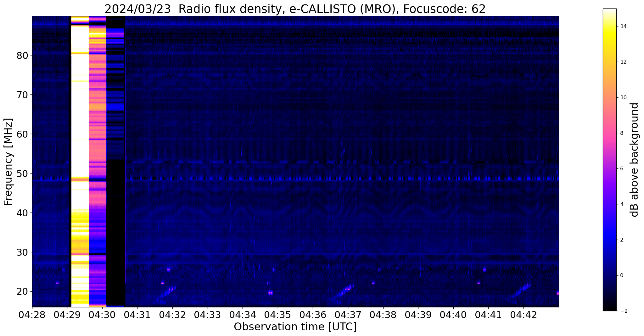Image resolution: width=644 pixels, height=336 pixels.
Task: Click the 04:39 time tick label
Action: [418, 315]
